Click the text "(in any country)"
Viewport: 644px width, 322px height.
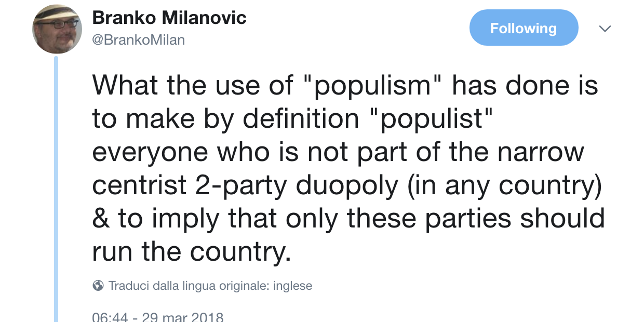pyautogui.click(x=504, y=185)
